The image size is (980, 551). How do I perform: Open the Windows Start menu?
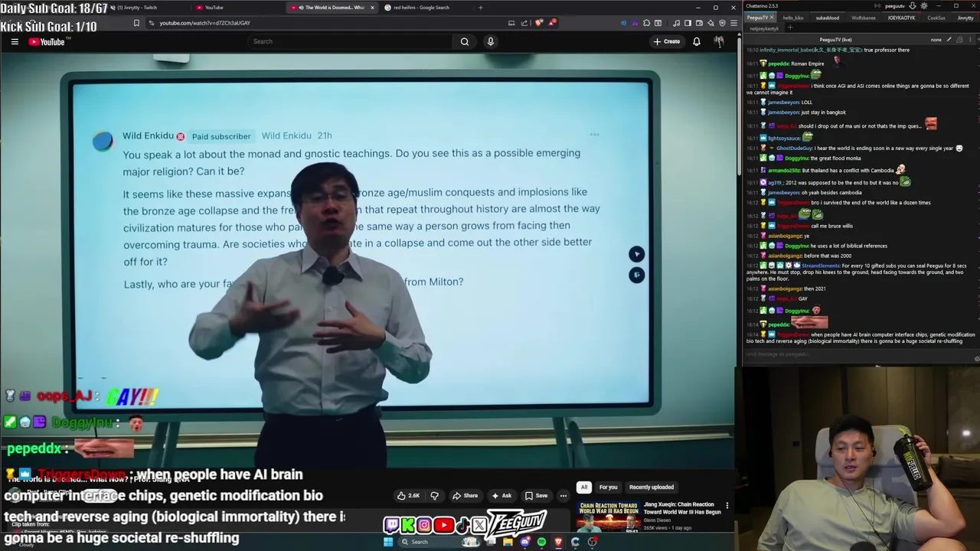pos(388,542)
